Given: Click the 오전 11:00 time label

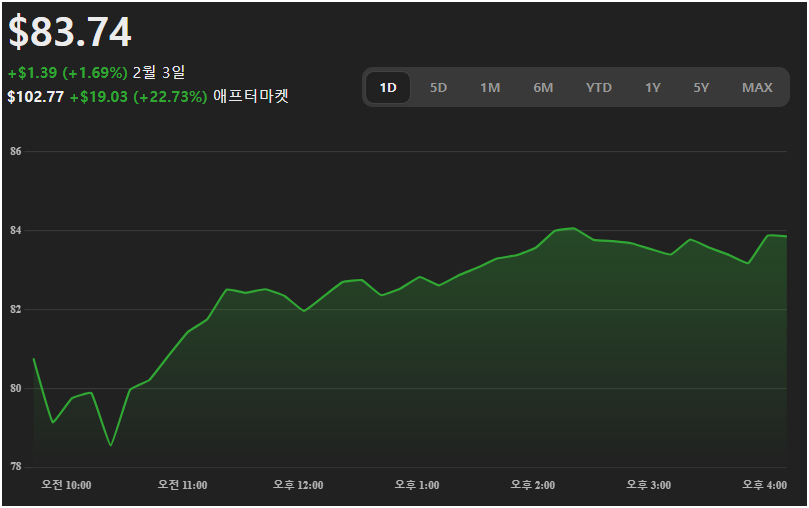Looking at the screenshot, I should (x=182, y=485).
